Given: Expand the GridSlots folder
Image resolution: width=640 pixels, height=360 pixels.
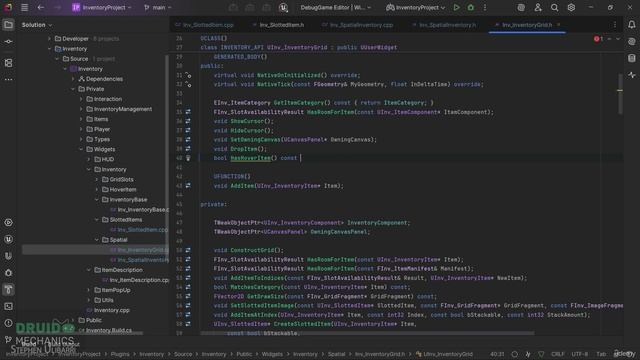Looking at the screenshot, I should [97, 180].
